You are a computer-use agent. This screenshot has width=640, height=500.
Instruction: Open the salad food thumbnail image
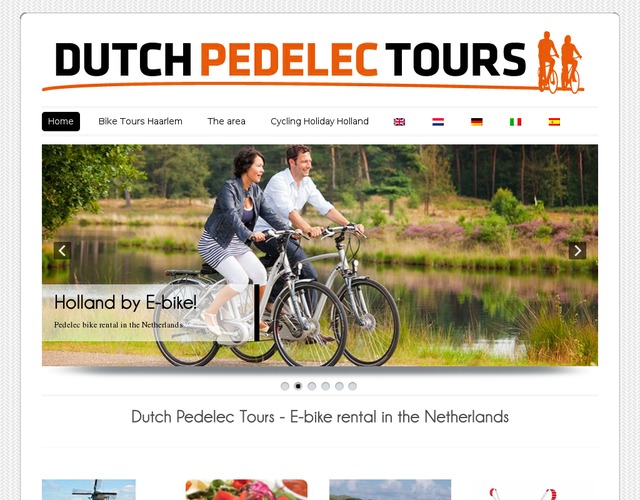pos(247,489)
